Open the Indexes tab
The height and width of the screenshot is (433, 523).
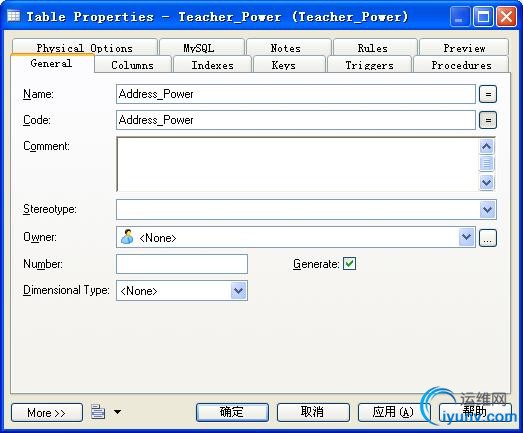click(x=212, y=65)
